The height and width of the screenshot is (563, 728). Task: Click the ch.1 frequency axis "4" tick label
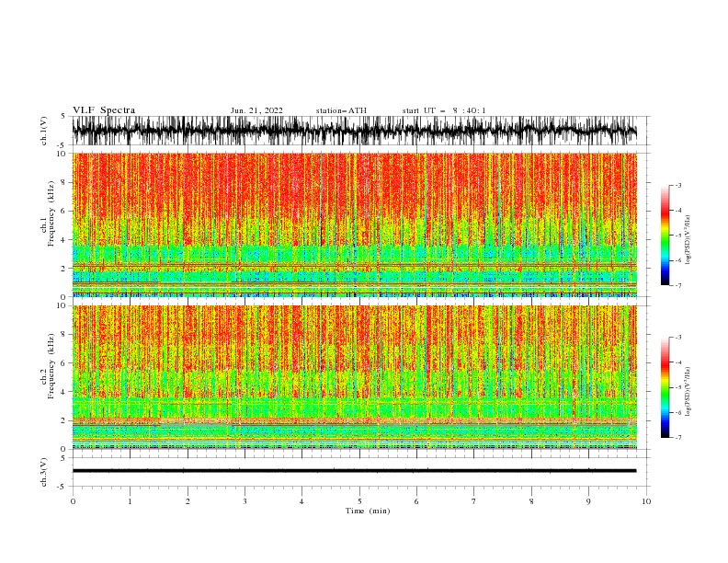(63, 240)
